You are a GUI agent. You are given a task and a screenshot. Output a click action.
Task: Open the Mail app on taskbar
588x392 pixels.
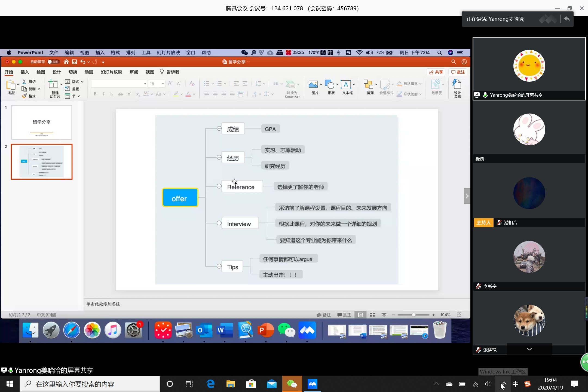click(x=271, y=384)
